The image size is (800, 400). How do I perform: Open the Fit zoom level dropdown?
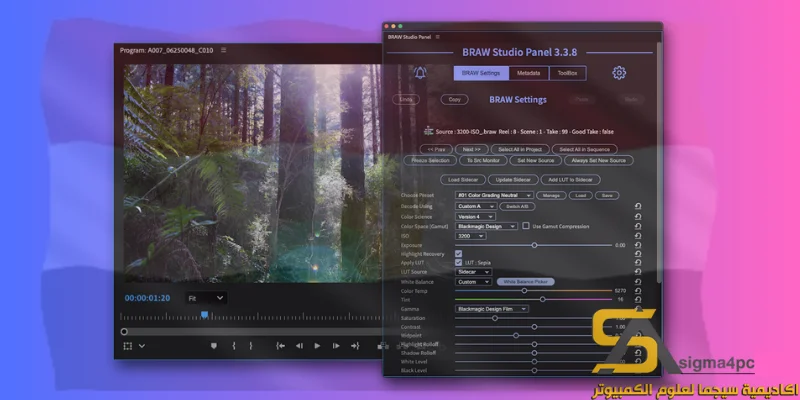(x=206, y=298)
